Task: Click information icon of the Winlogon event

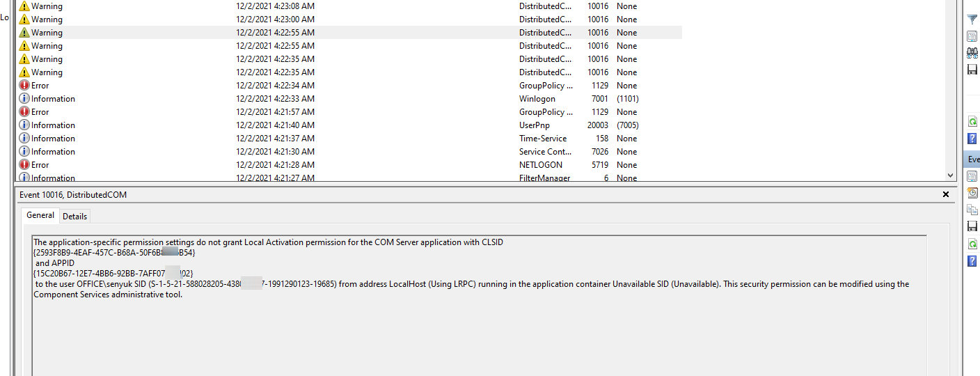Action: (x=24, y=99)
